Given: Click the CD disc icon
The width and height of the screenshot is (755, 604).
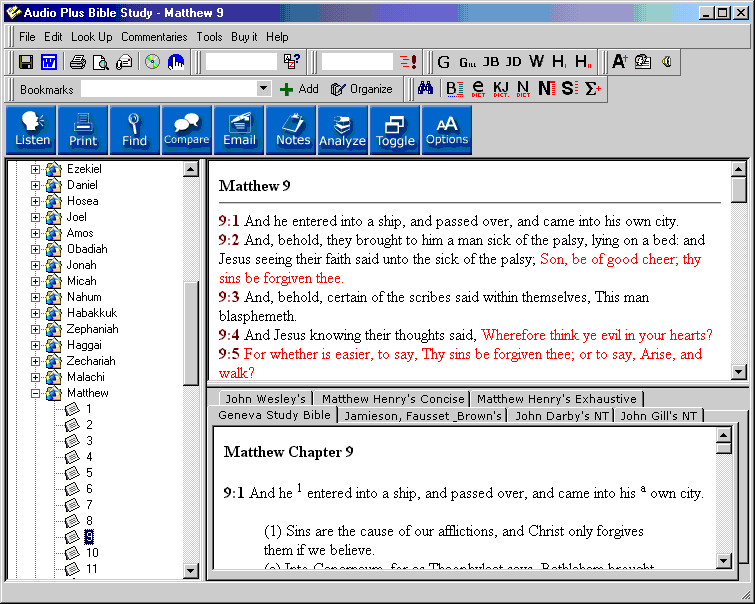Looking at the screenshot, I should pyautogui.click(x=152, y=62).
